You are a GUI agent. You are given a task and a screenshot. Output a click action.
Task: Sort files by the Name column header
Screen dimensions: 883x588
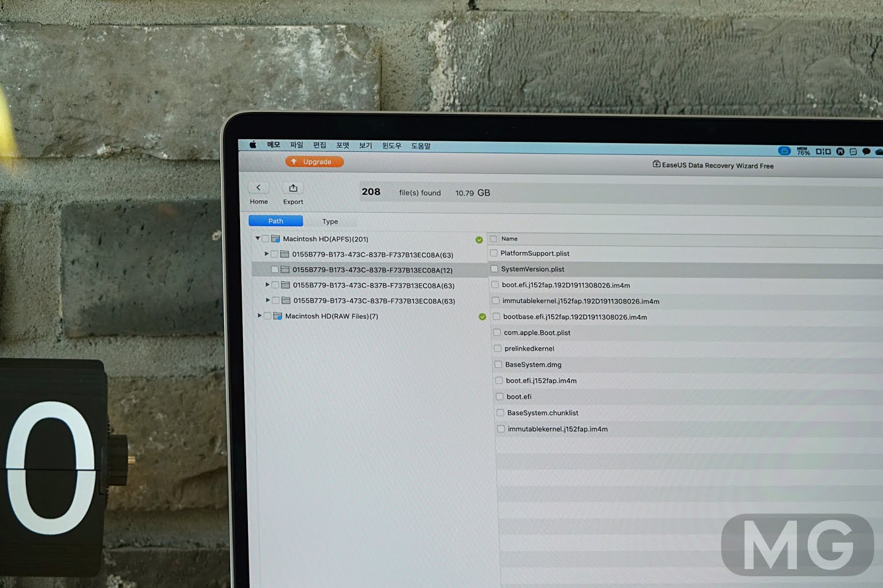pyautogui.click(x=509, y=239)
